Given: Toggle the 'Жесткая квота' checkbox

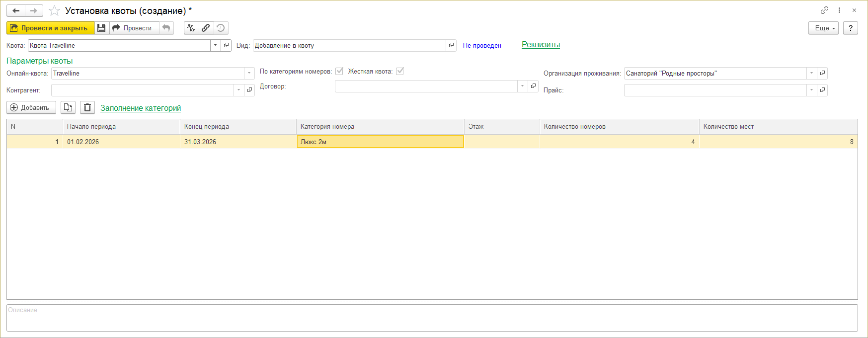Looking at the screenshot, I should tap(400, 71).
